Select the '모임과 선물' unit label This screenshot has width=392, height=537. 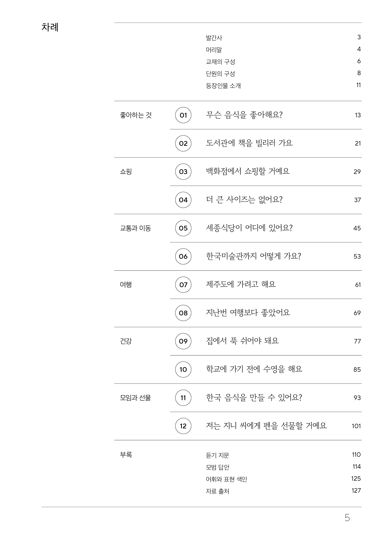coord(135,398)
